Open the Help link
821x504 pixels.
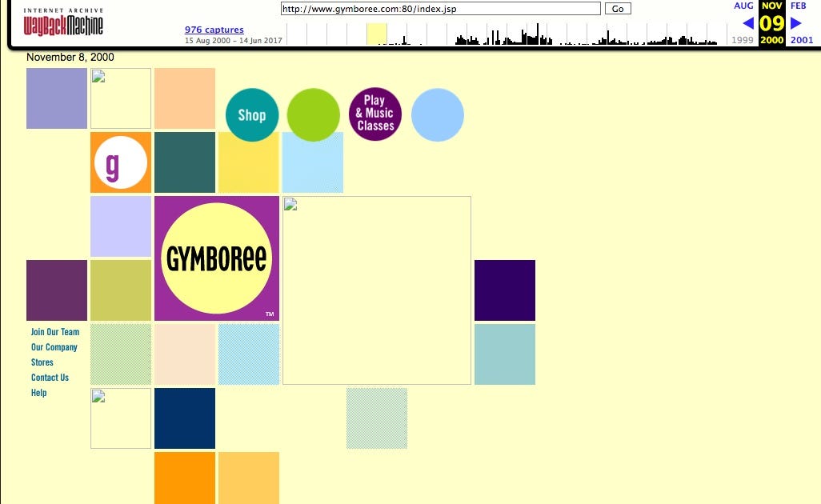coord(38,393)
